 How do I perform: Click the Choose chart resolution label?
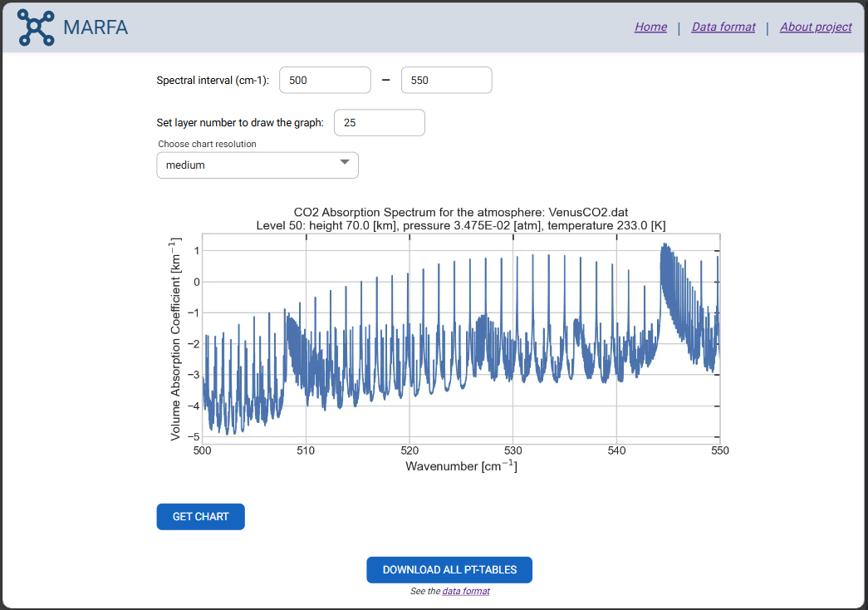coord(207,144)
